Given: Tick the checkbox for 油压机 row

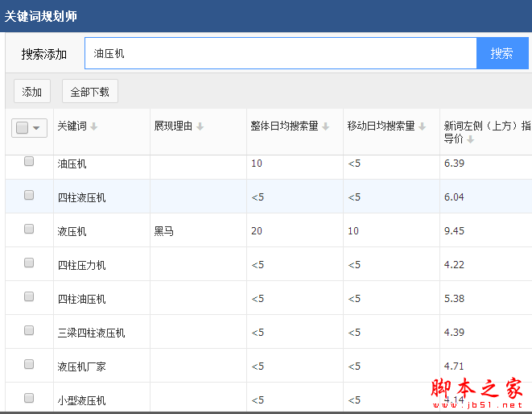Looking at the screenshot, I should 29,161.
